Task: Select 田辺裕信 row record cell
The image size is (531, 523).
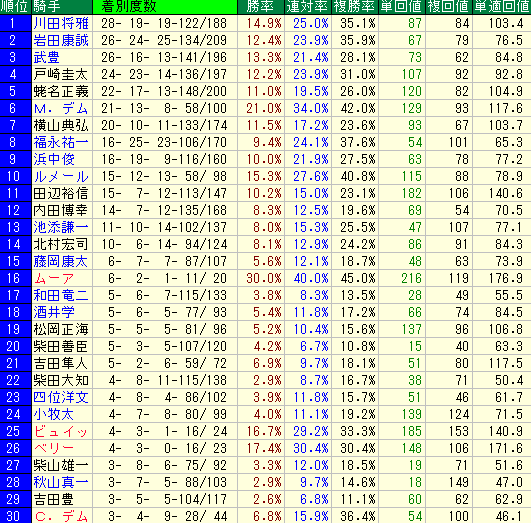Action: coord(164,193)
